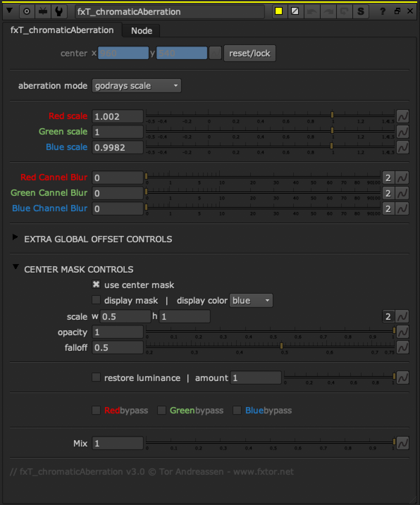This screenshot has width=420, height=505.
Task: Open the aberration mode dropdown
Action: tap(136, 85)
